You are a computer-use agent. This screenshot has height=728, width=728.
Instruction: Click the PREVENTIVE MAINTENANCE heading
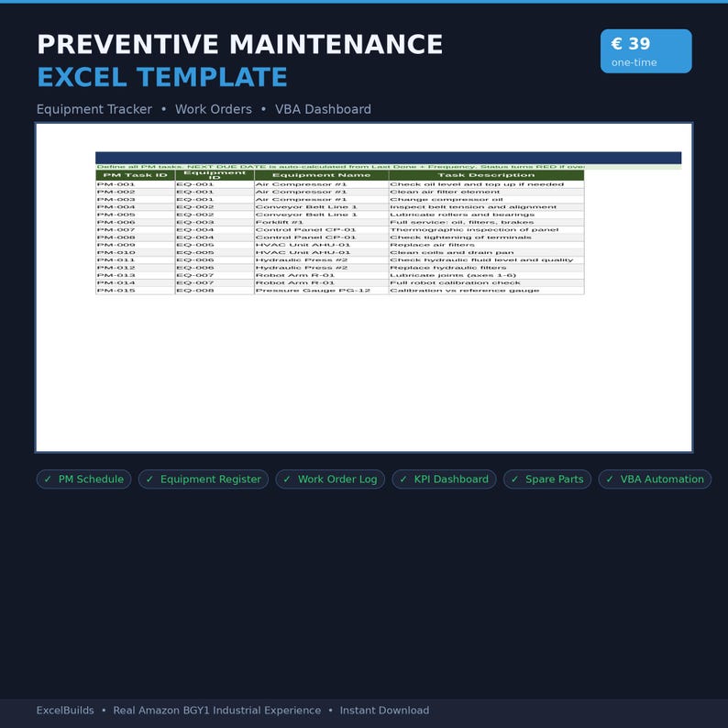click(x=240, y=45)
